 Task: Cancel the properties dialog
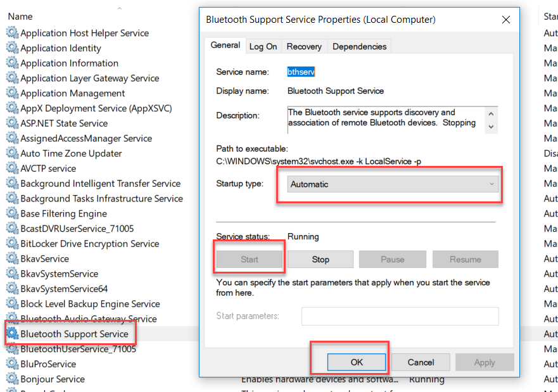click(x=421, y=362)
